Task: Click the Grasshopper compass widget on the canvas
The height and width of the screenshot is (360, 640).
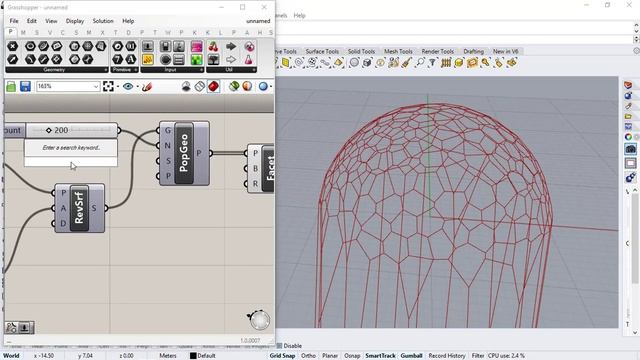Action: click(259, 320)
